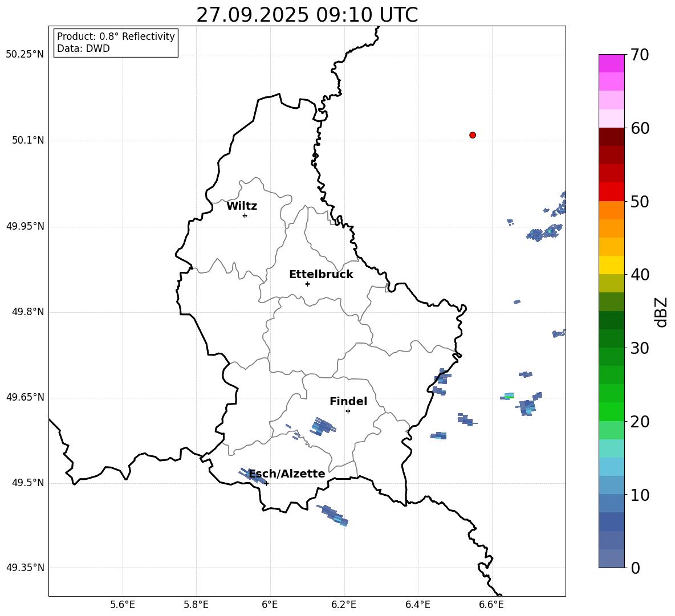Click the 50.25°N latitude label
Image resolution: width=675 pixels, height=616 pixels.
coord(25,55)
